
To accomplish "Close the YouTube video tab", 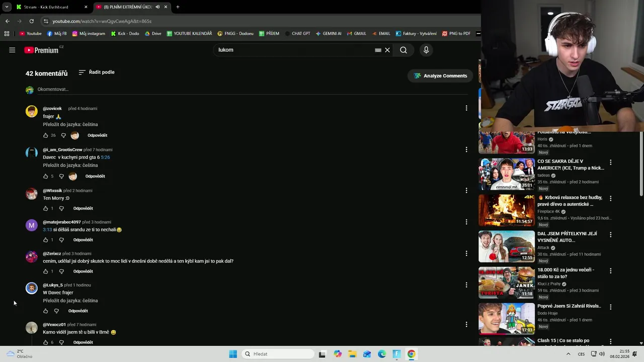I will click(x=166, y=7).
